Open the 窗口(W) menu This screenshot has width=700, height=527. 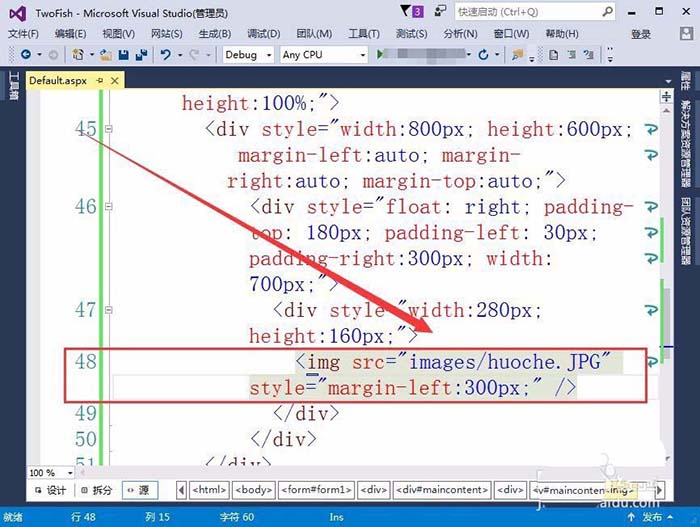[x=511, y=34]
